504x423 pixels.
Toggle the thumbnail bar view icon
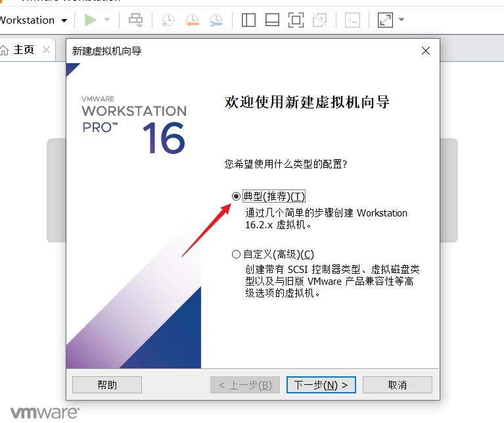[272, 20]
